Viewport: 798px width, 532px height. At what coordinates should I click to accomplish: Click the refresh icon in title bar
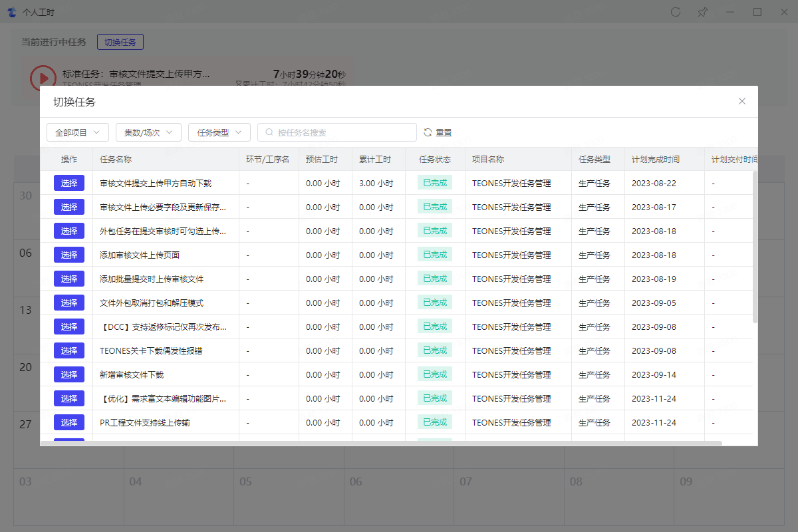(x=676, y=12)
